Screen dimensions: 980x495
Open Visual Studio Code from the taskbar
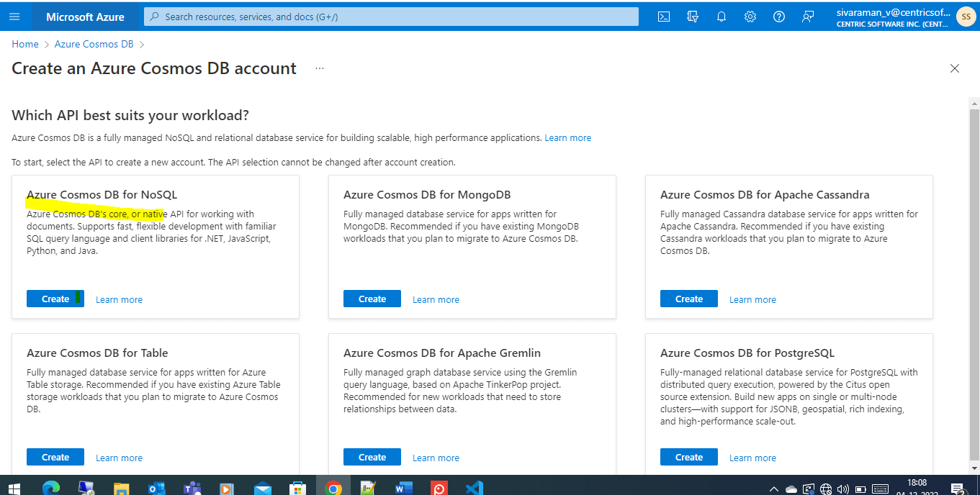click(x=474, y=487)
